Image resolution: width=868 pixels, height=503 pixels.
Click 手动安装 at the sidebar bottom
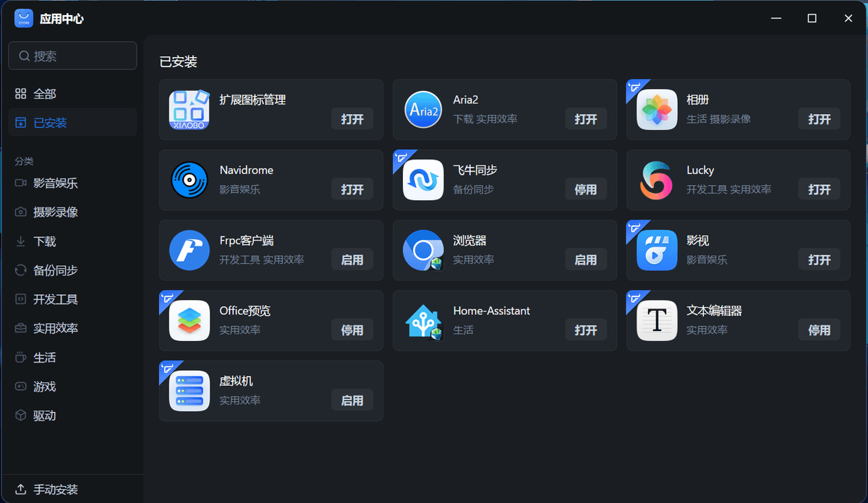tap(55, 489)
